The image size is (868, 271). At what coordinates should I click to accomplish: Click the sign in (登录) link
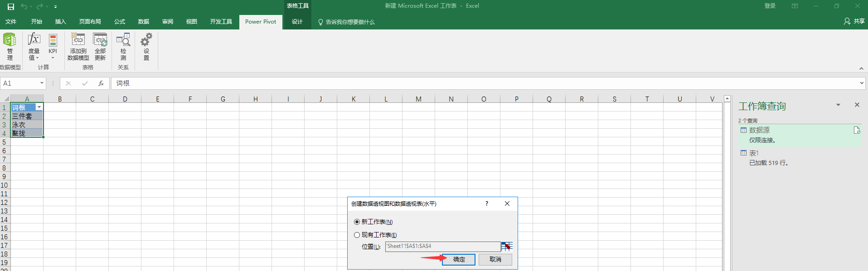770,6
